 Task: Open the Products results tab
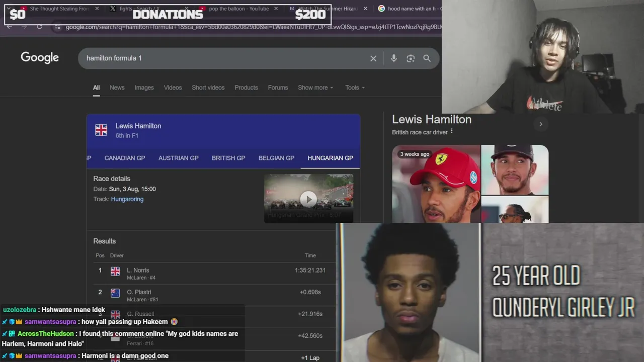tap(246, 87)
